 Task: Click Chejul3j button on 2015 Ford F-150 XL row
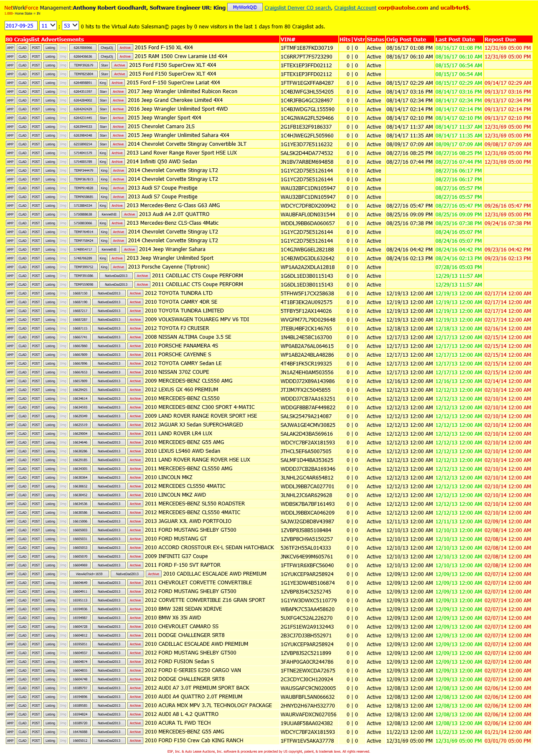107,48
